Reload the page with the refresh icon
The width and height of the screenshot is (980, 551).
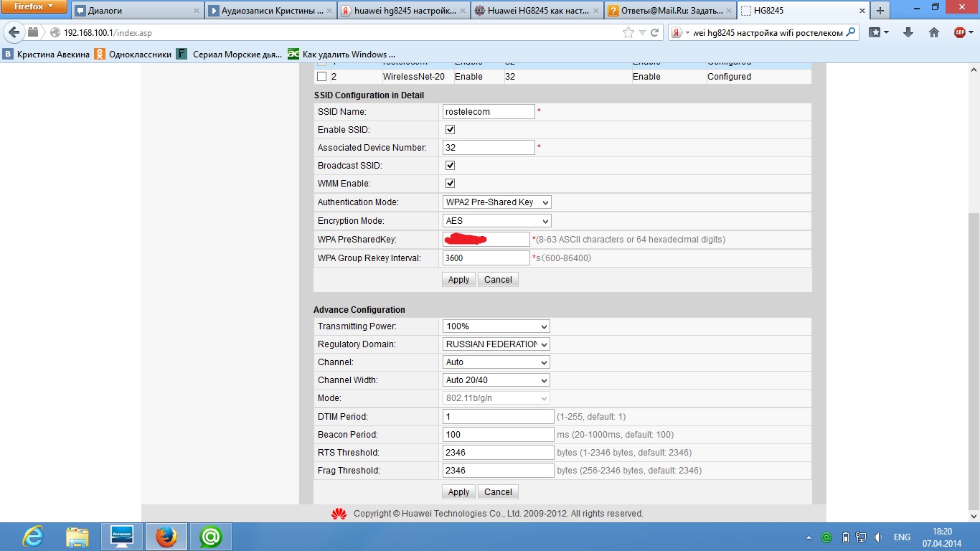click(x=655, y=32)
